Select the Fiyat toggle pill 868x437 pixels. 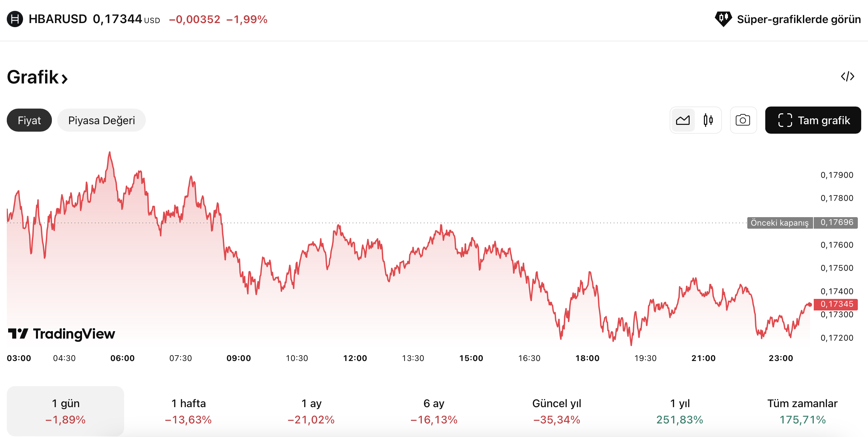tap(29, 120)
